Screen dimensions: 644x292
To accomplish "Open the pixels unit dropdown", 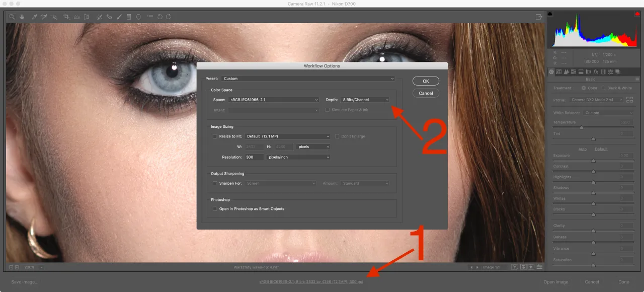I will [313, 147].
